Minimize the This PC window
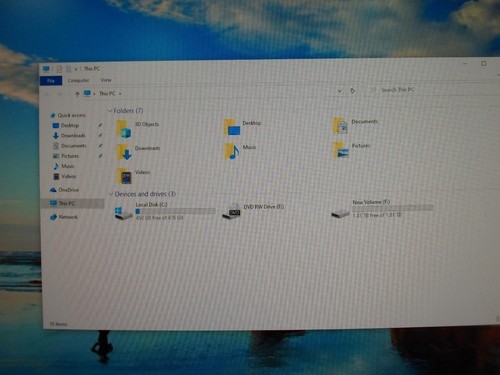500x375 pixels. [465, 63]
